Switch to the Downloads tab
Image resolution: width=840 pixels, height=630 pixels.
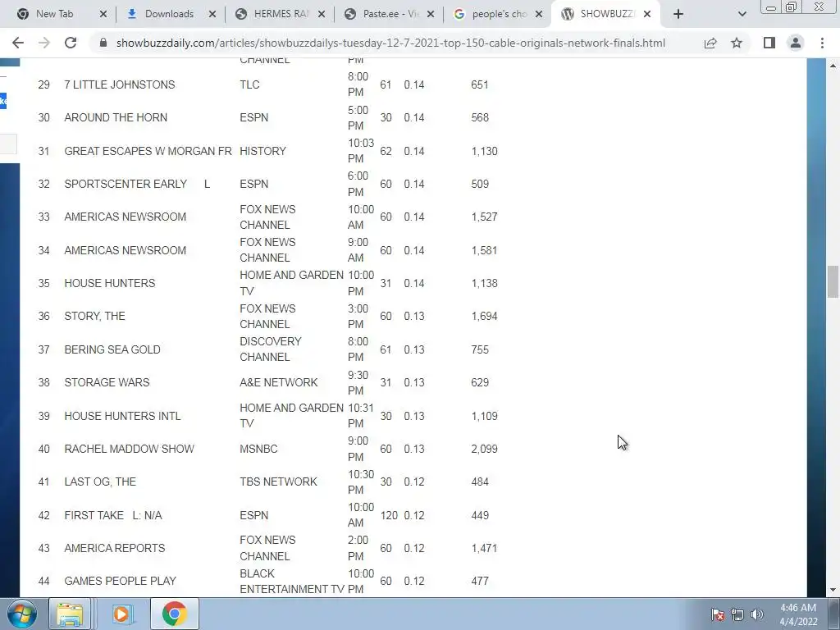click(x=169, y=14)
